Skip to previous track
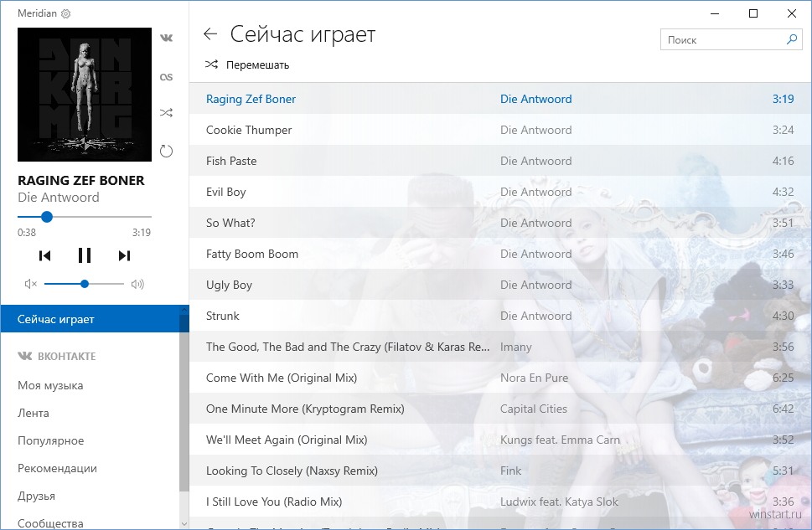 (x=45, y=255)
